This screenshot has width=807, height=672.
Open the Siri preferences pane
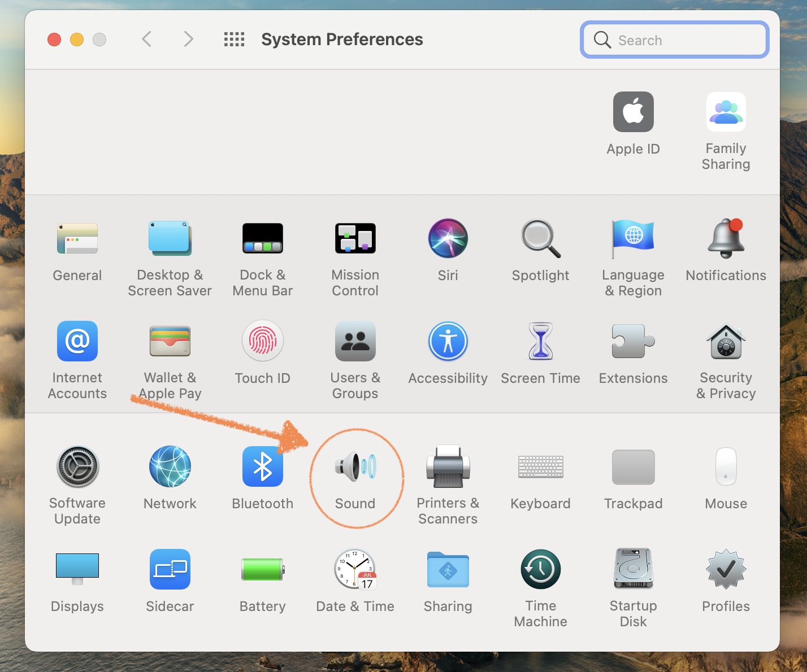pos(448,239)
